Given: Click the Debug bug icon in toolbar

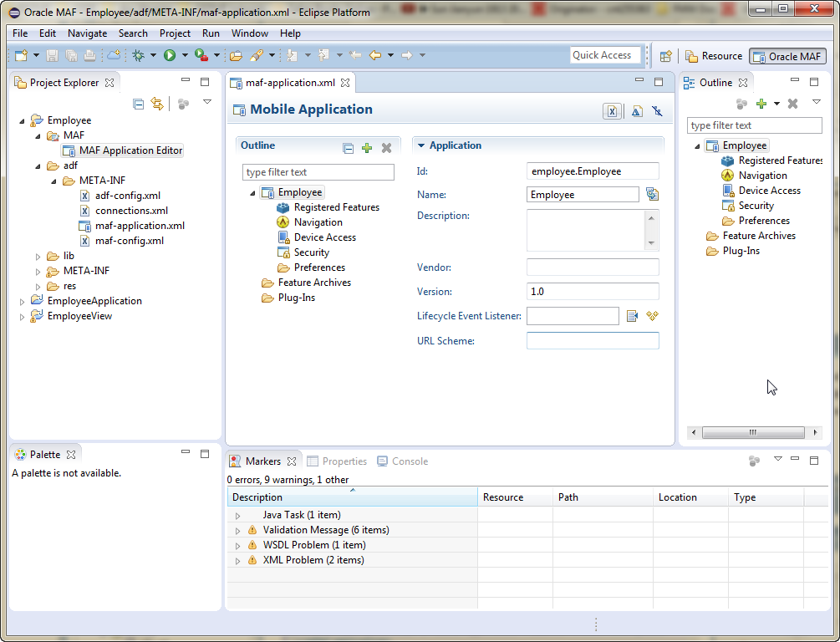Looking at the screenshot, I should [x=138, y=55].
